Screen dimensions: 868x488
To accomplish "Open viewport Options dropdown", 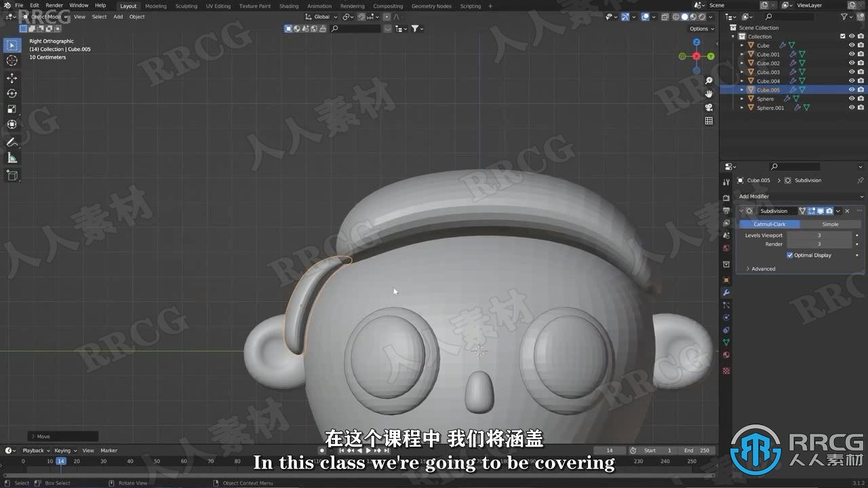I will pyautogui.click(x=702, y=28).
